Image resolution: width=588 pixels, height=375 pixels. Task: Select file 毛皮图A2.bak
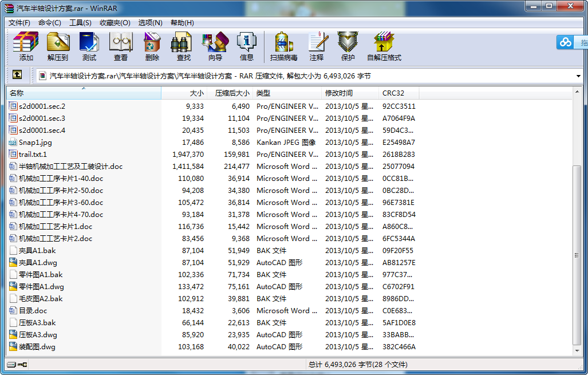click(x=41, y=298)
